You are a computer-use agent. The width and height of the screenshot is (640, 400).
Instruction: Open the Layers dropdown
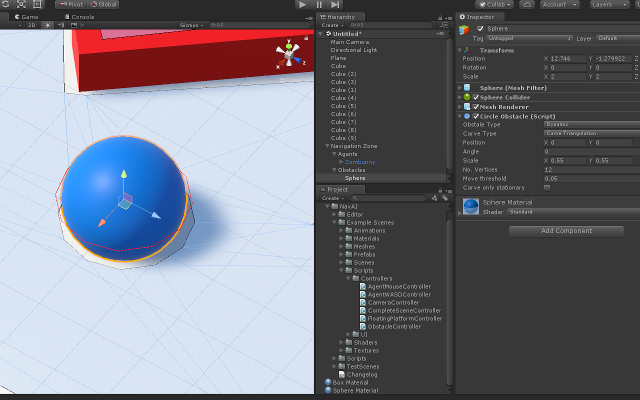[610, 4]
